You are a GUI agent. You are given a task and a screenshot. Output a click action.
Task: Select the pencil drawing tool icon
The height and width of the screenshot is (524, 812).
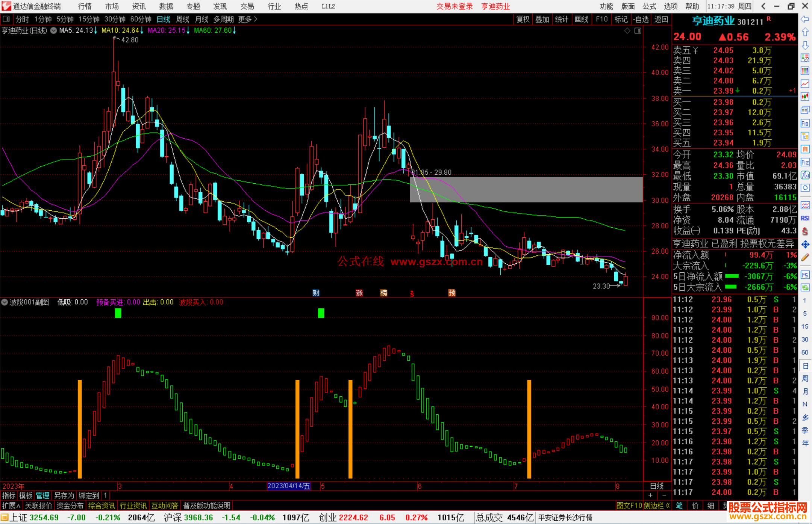click(805, 257)
